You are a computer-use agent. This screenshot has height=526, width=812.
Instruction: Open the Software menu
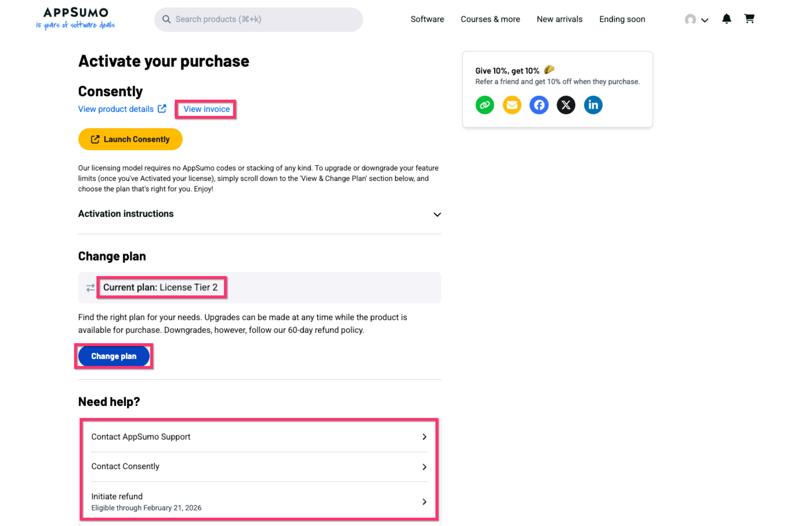tap(427, 19)
